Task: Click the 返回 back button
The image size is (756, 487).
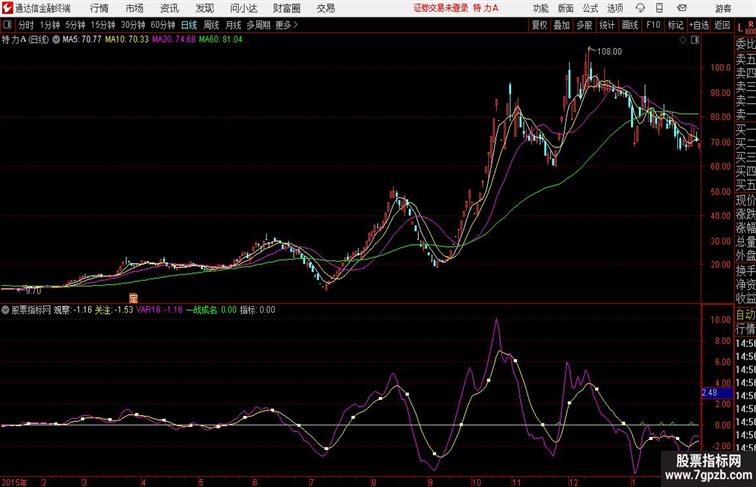Action: point(722,25)
